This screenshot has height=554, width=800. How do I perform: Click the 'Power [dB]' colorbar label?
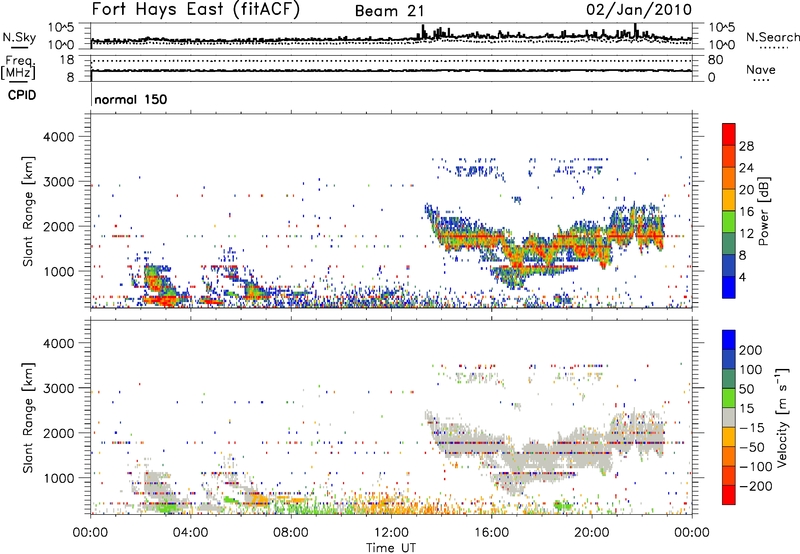click(764, 211)
